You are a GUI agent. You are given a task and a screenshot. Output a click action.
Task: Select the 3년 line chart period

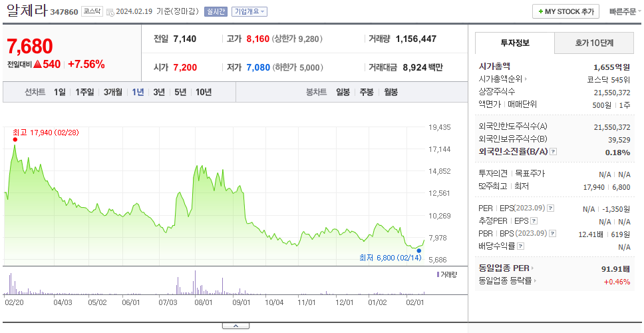159,92
